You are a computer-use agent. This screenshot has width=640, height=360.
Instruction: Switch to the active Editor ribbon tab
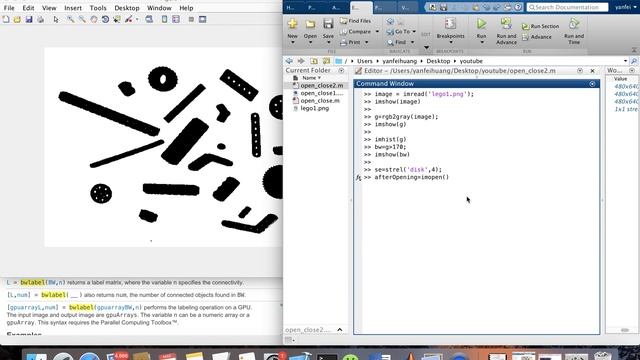(361, 7)
